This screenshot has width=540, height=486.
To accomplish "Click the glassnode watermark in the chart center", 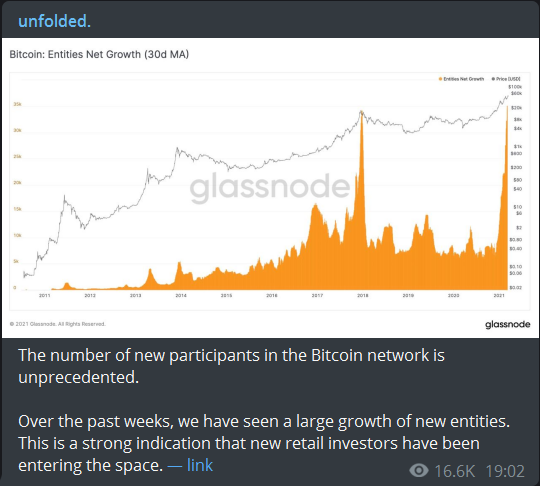I will coord(270,187).
